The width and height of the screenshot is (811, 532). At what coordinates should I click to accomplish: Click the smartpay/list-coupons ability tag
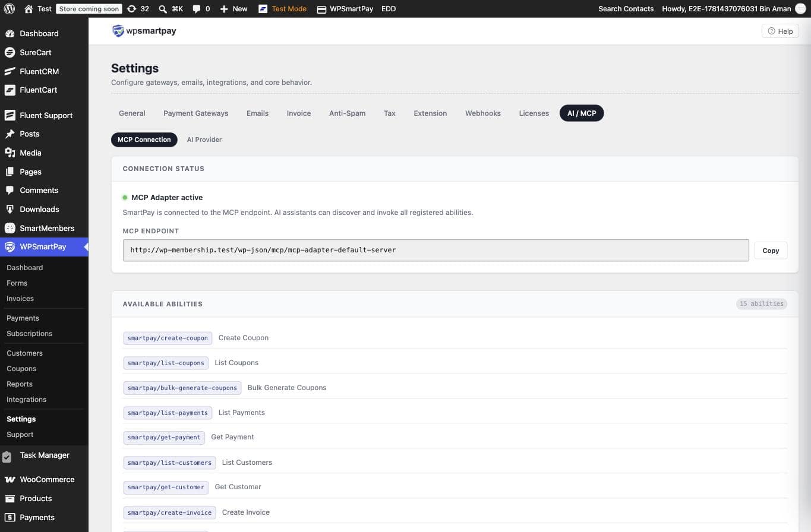click(x=166, y=363)
